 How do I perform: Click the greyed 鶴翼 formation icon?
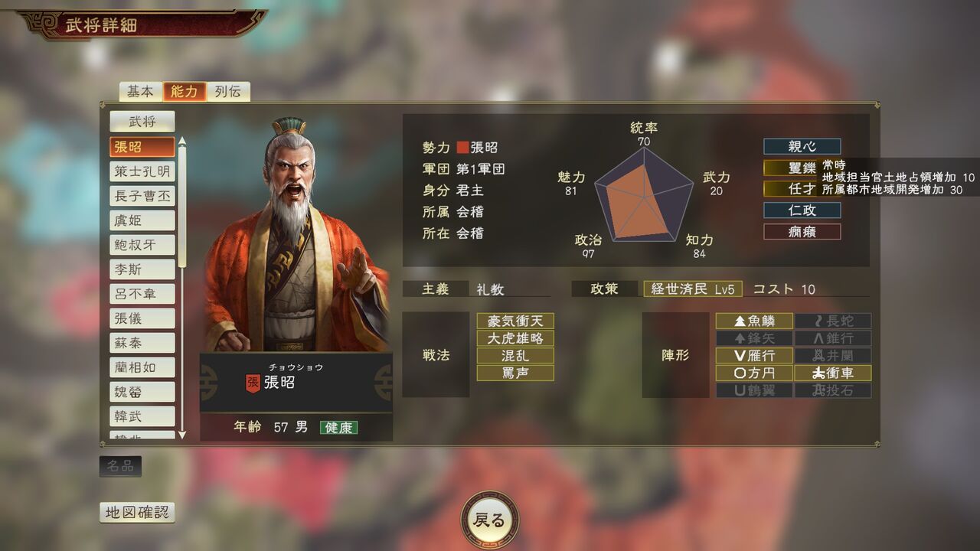(x=754, y=390)
